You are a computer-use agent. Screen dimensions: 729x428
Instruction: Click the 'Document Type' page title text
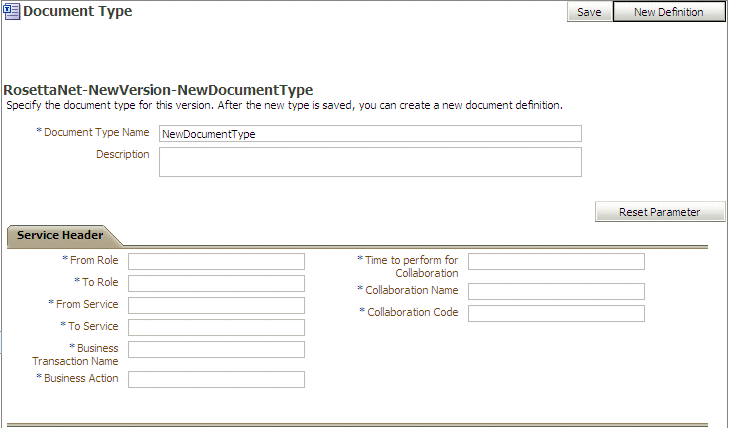coord(78,11)
